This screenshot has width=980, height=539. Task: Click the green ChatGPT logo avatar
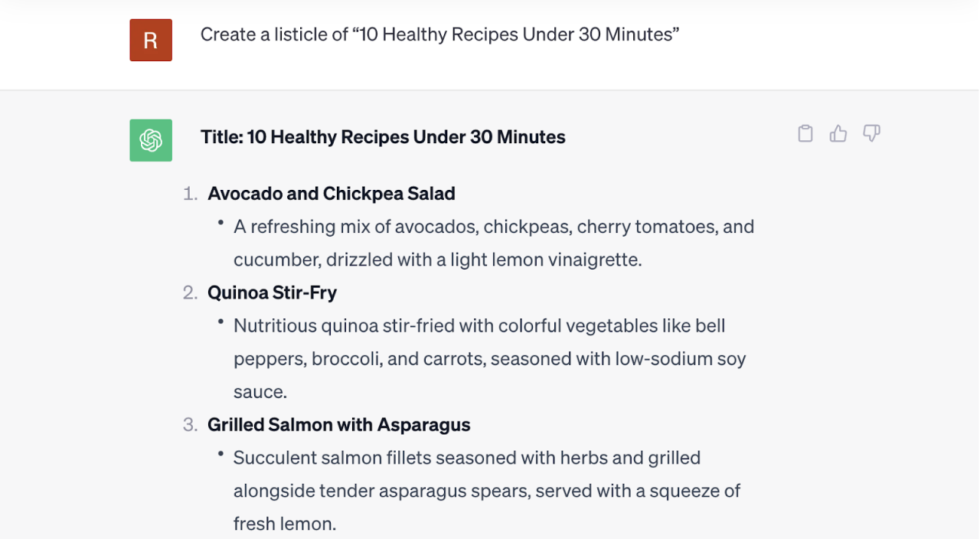[x=151, y=140]
